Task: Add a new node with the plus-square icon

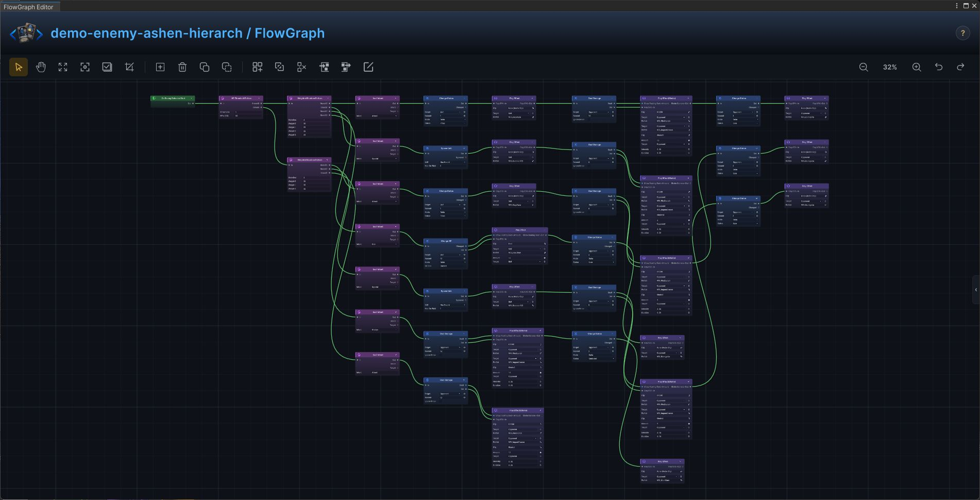Action: coord(160,67)
